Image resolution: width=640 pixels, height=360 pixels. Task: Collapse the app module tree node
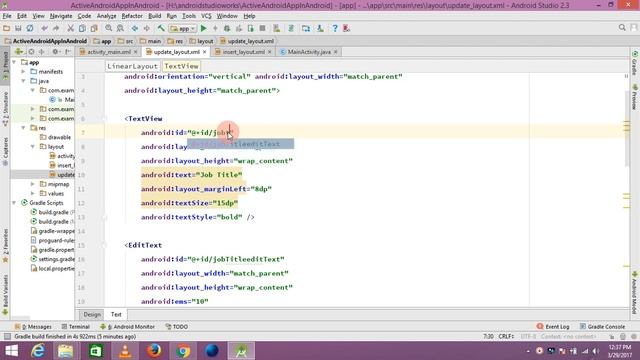15,62
